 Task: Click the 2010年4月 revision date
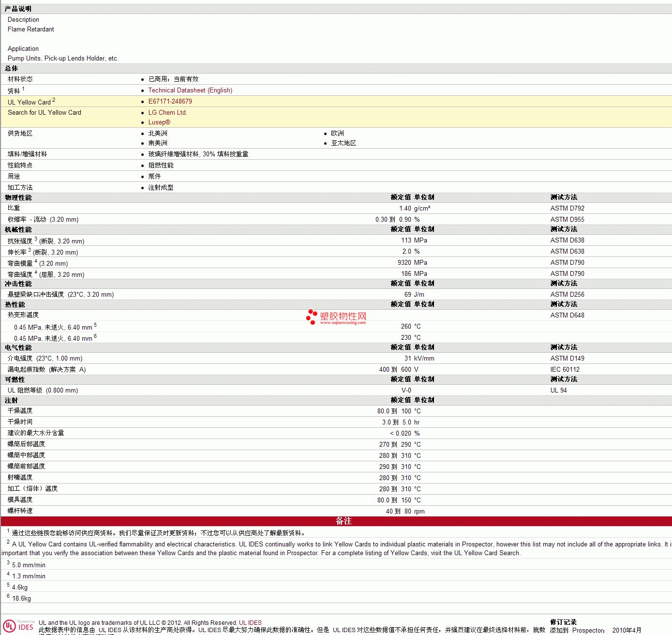click(x=627, y=630)
